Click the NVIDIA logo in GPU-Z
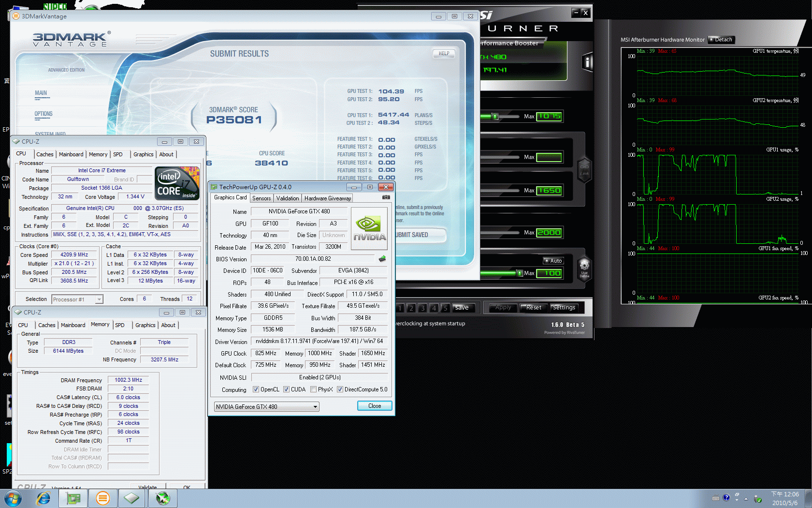812x508 pixels. coord(369,228)
